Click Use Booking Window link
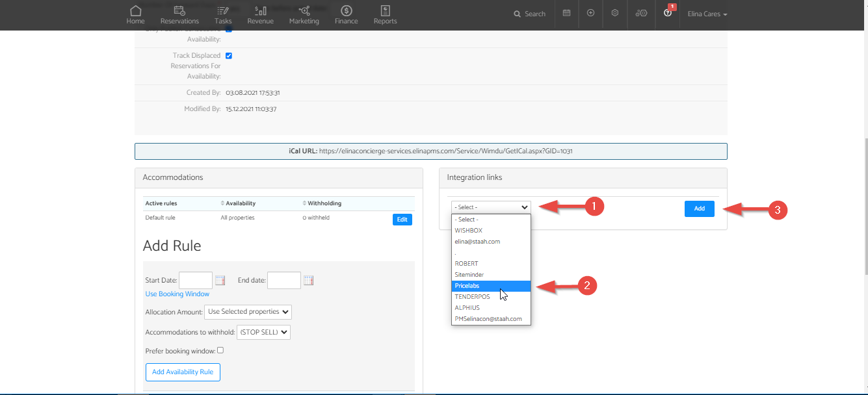Viewport: 868px width, 395px height. click(177, 294)
